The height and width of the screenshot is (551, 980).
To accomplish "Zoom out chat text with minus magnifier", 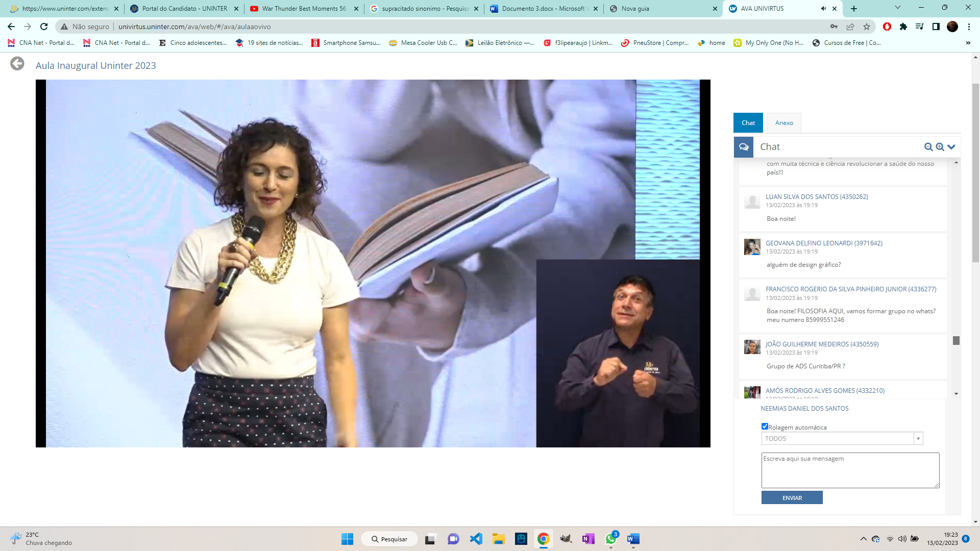I will [x=928, y=147].
